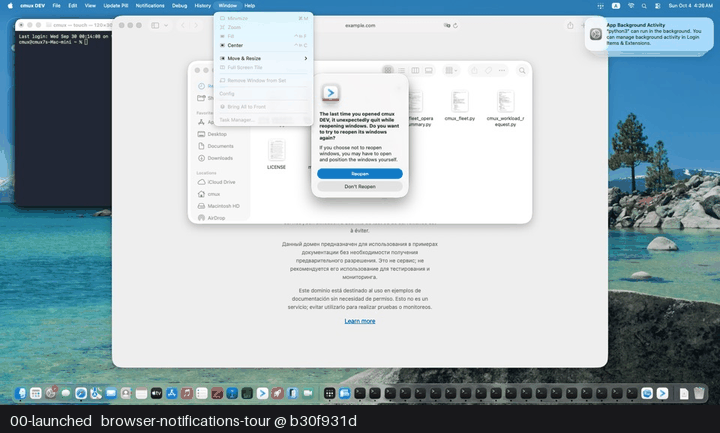
Task: Toggle the browser sidebar icon
Action: coord(155,25)
